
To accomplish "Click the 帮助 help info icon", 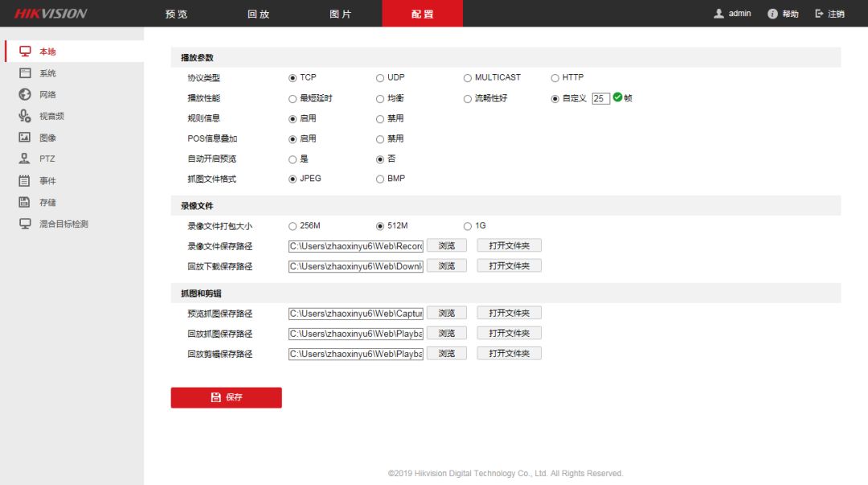I will tap(772, 14).
